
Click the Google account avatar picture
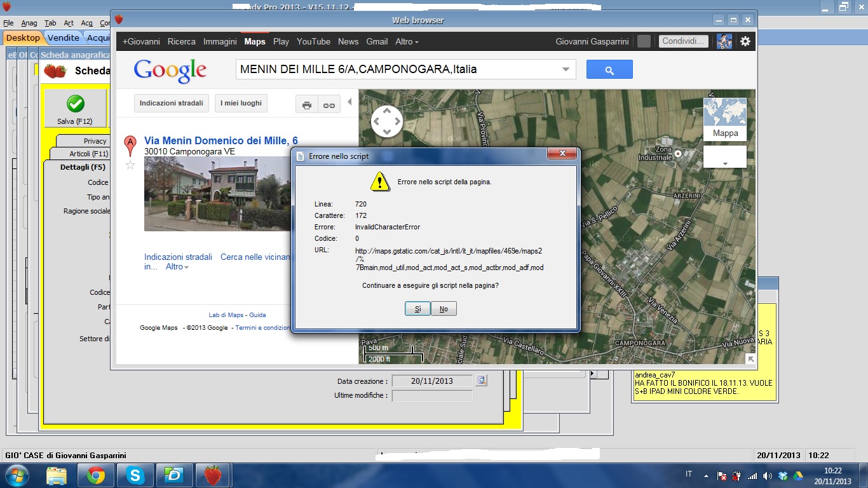pos(724,41)
